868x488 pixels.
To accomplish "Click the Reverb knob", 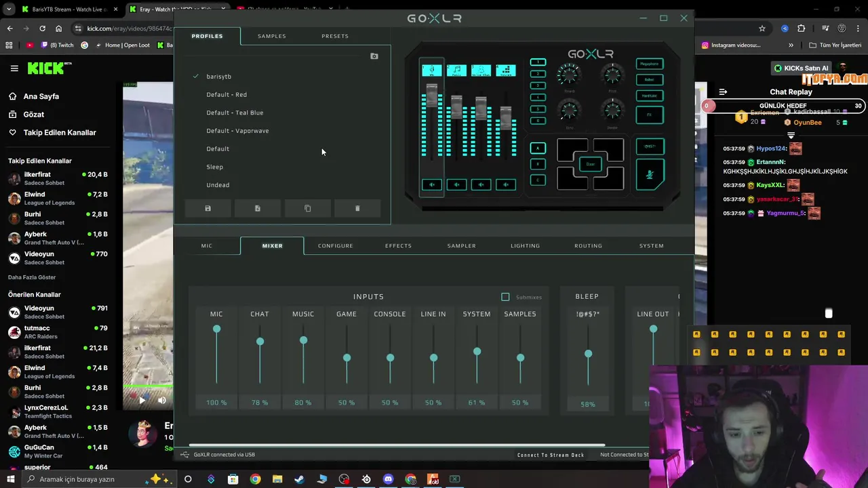I will point(569,74).
